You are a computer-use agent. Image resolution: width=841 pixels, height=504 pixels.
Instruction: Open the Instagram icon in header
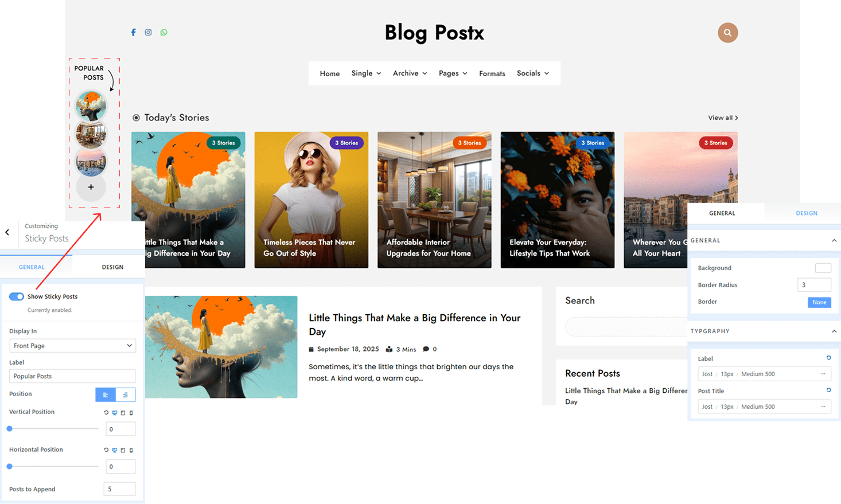148,33
